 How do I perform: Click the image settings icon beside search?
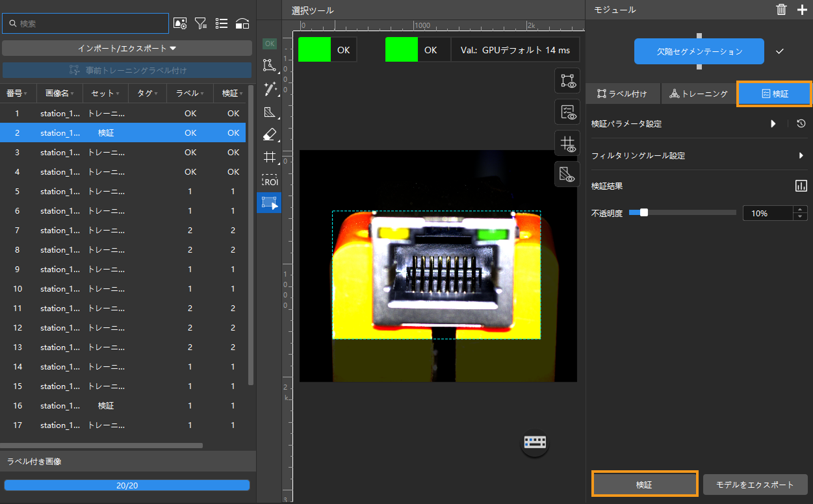(x=180, y=23)
